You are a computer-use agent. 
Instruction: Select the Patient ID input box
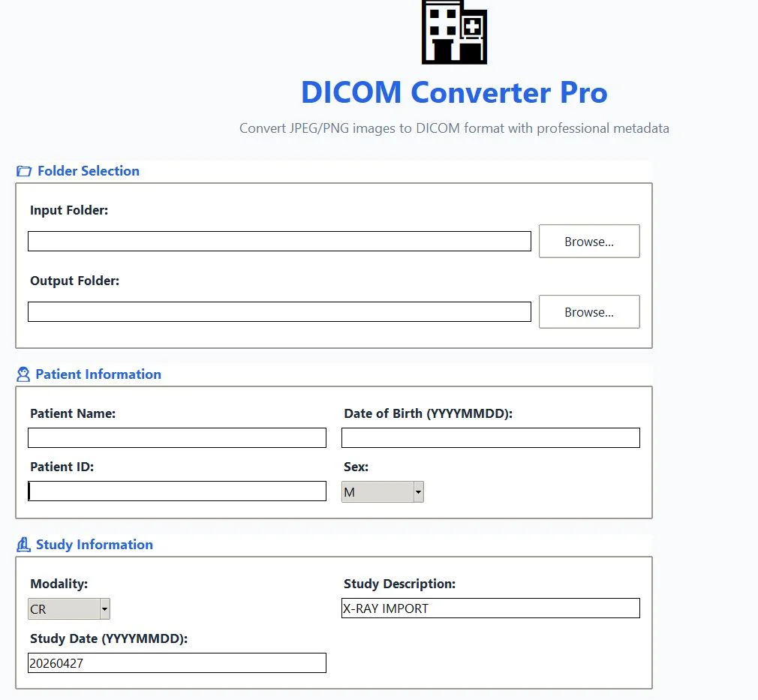(177, 491)
